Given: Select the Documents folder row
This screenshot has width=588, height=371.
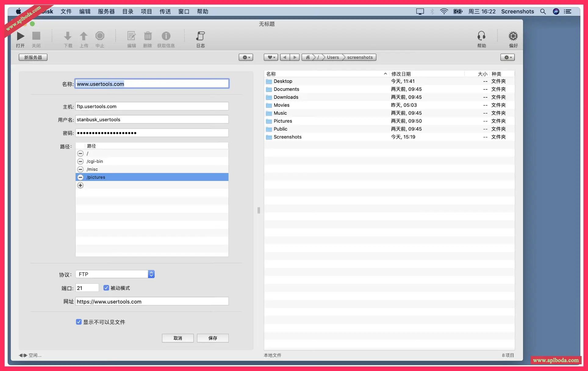Looking at the screenshot, I should 389,89.
